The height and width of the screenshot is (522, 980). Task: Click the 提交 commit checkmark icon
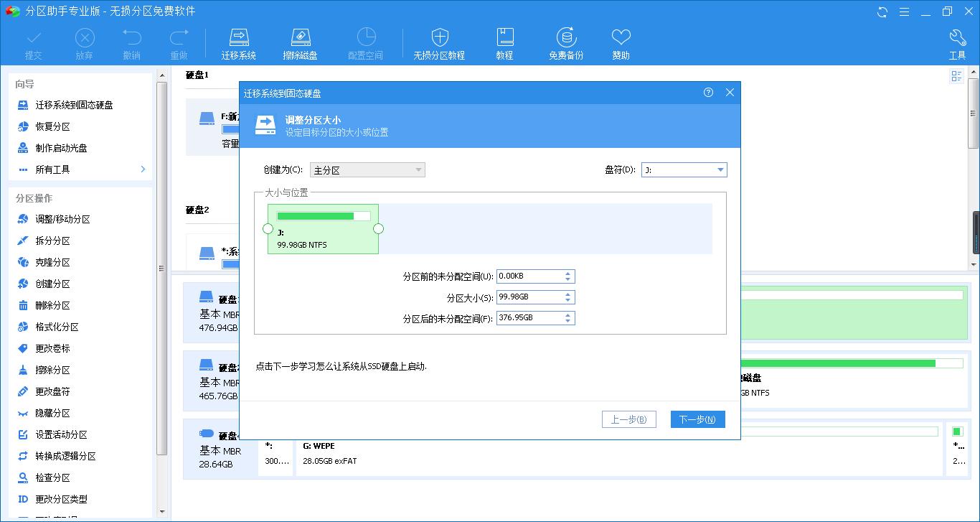(33, 41)
